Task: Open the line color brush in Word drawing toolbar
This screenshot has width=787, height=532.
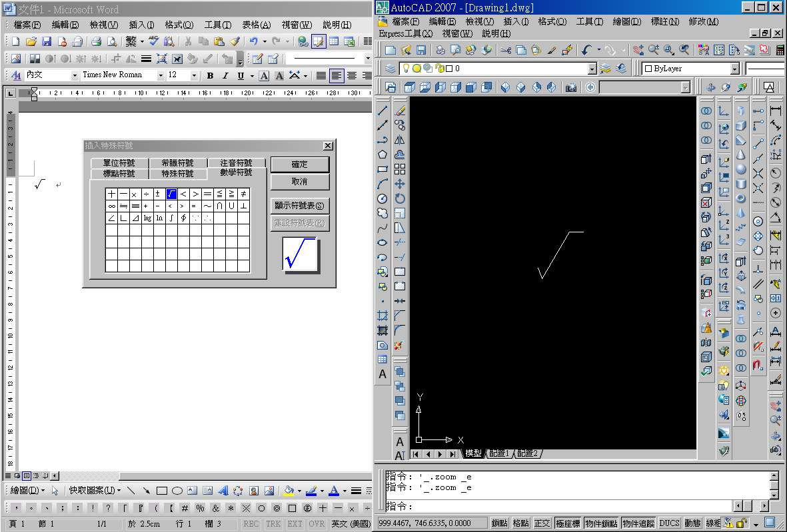Action: point(311,491)
